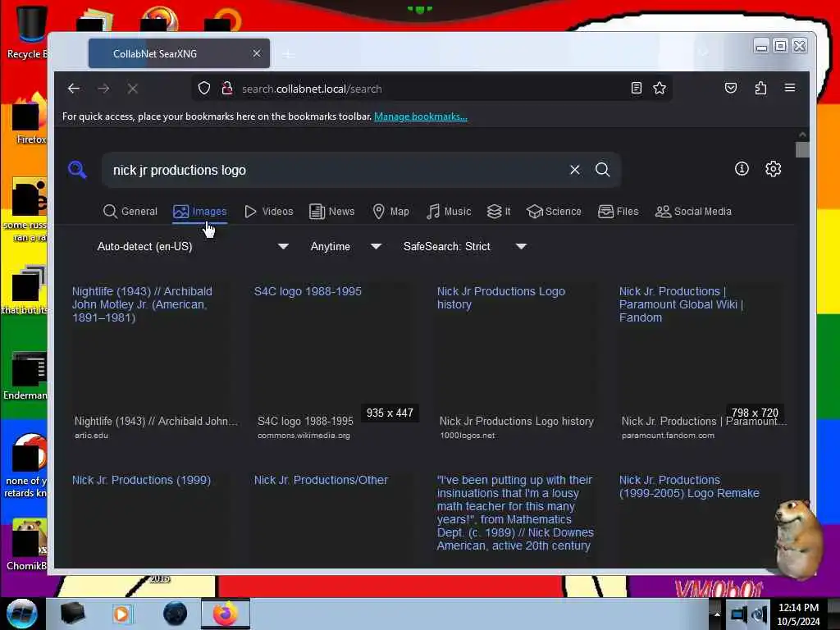Open Firefox application hamburger menu

tap(790, 88)
